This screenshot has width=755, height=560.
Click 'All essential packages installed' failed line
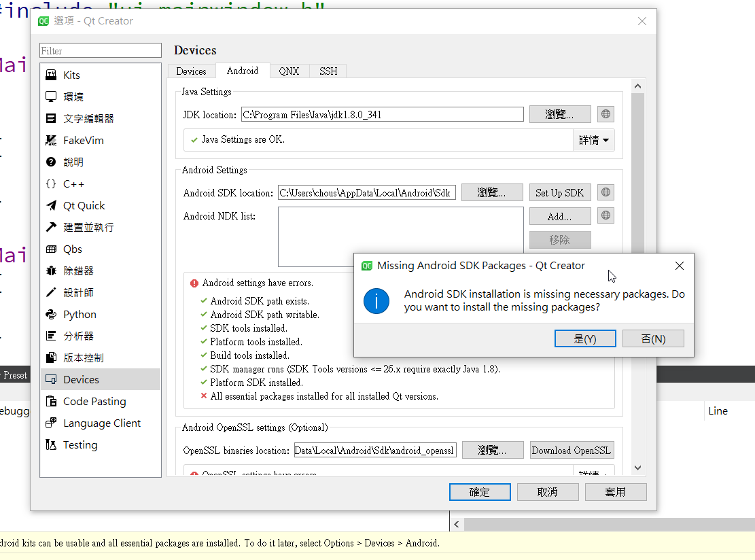(324, 396)
